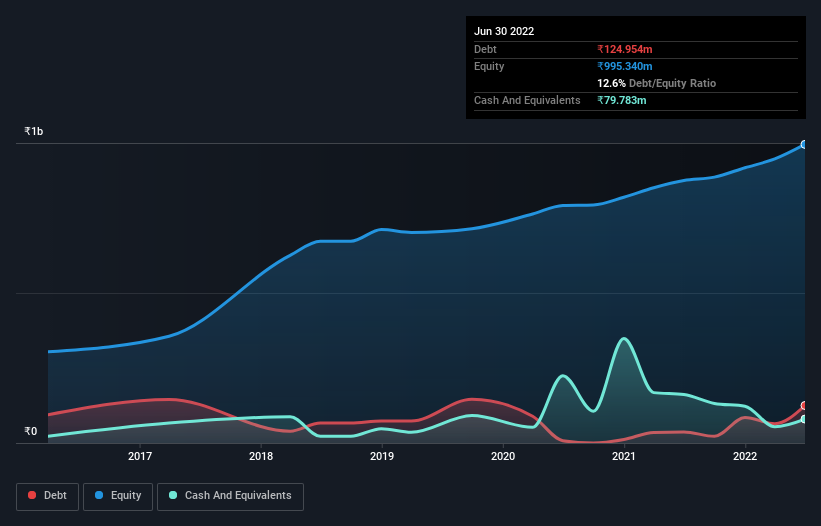The height and width of the screenshot is (526, 821).
Task: Click the ₹79.783m cash value
Action: pos(622,100)
